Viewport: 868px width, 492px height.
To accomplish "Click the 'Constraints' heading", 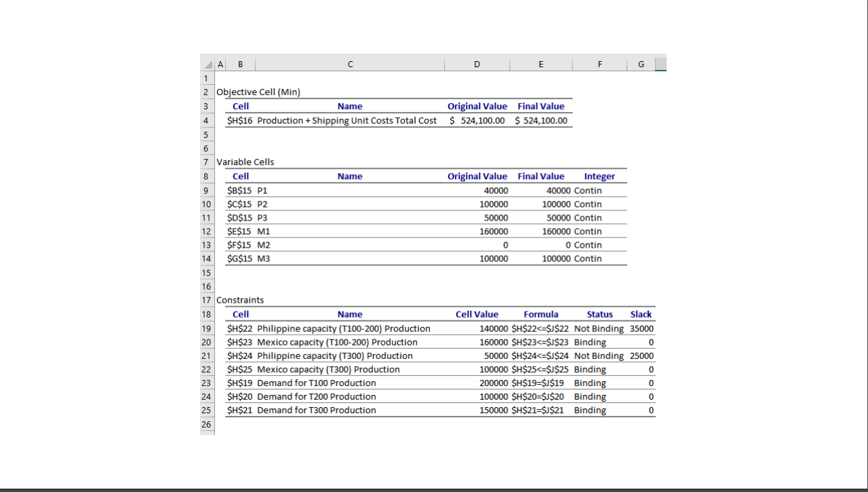I will click(x=240, y=300).
